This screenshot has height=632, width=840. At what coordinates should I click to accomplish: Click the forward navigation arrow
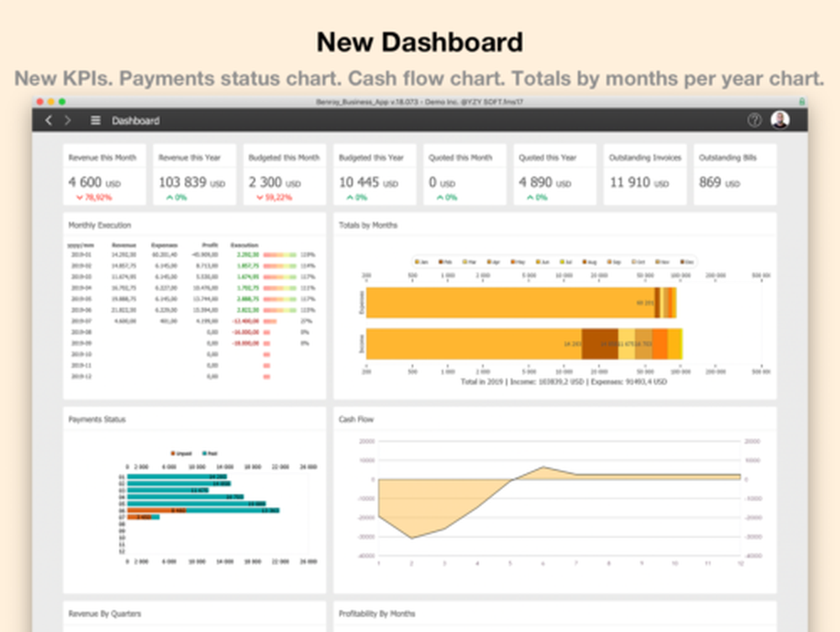(68, 120)
